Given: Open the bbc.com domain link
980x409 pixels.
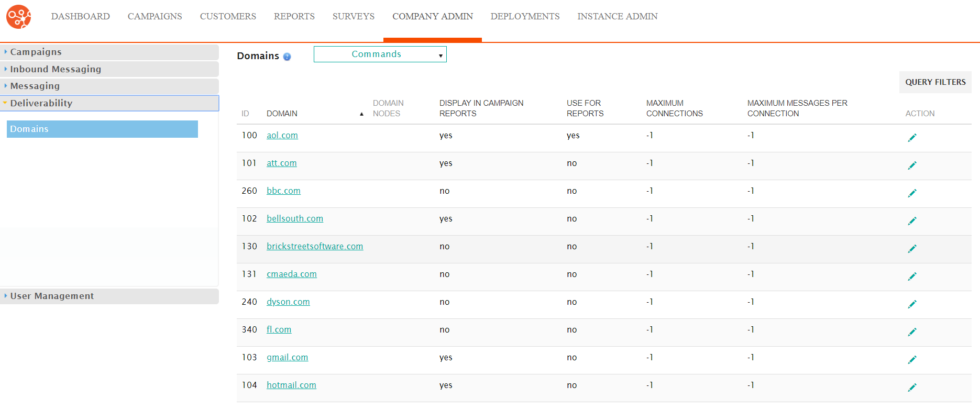Looking at the screenshot, I should pyautogui.click(x=283, y=191).
